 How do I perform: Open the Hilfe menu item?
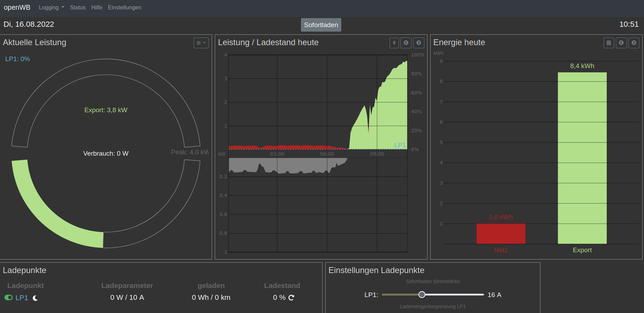point(97,7)
